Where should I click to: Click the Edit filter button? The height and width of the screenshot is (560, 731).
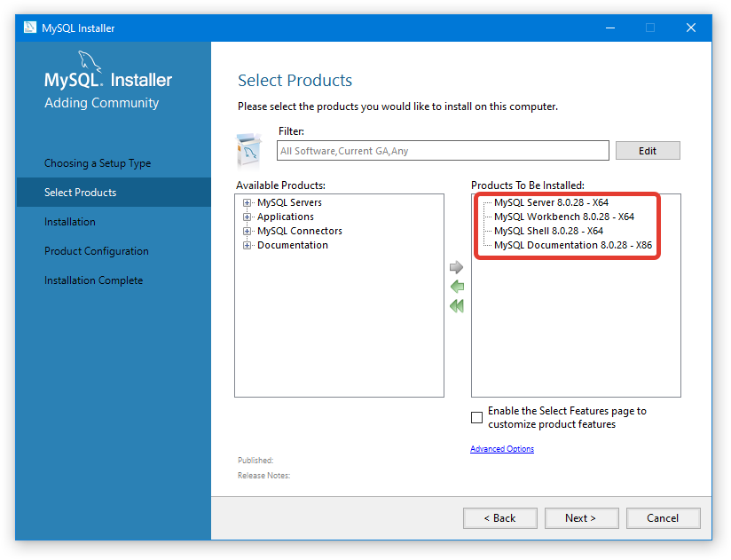point(648,151)
